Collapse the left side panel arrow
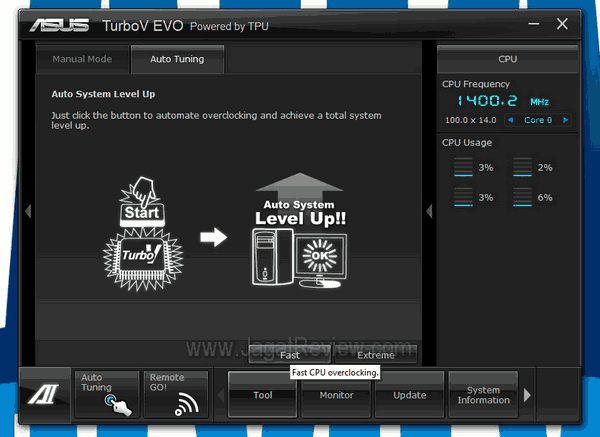 tap(29, 211)
